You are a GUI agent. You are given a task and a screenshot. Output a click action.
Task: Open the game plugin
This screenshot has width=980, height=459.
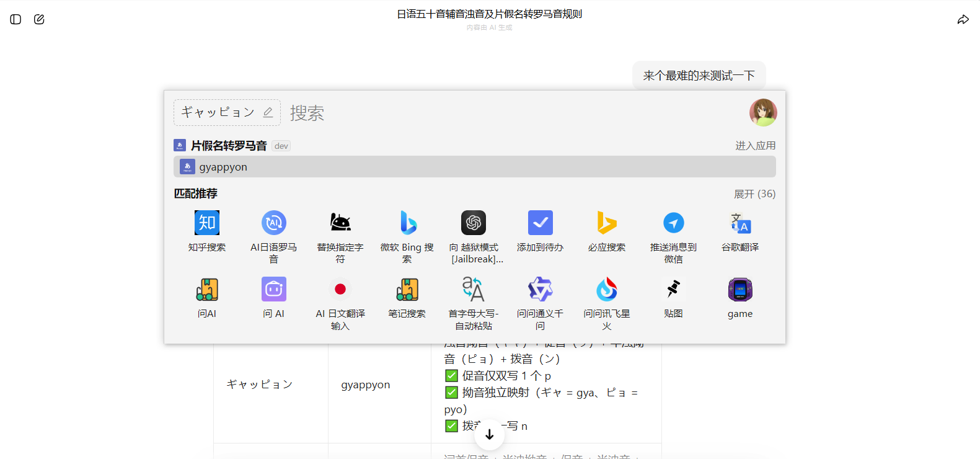[740, 290]
